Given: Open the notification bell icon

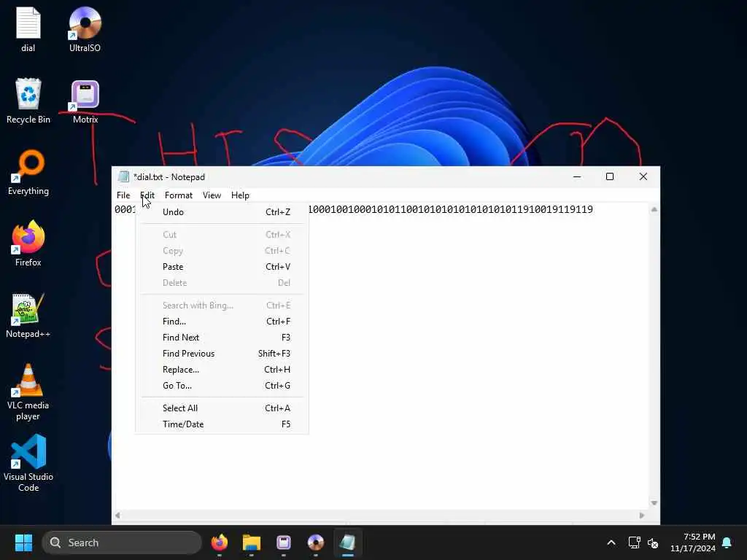Looking at the screenshot, I should click(x=727, y=542).
